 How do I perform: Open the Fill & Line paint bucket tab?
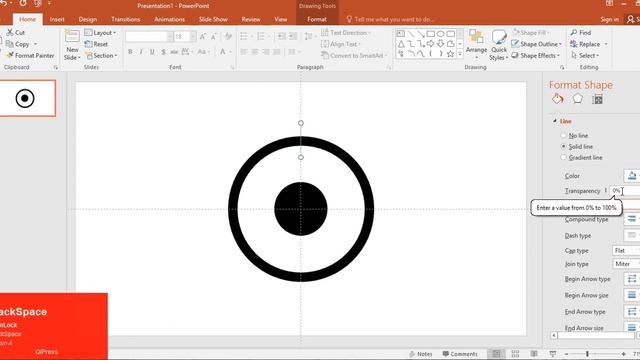click(558, 99)
